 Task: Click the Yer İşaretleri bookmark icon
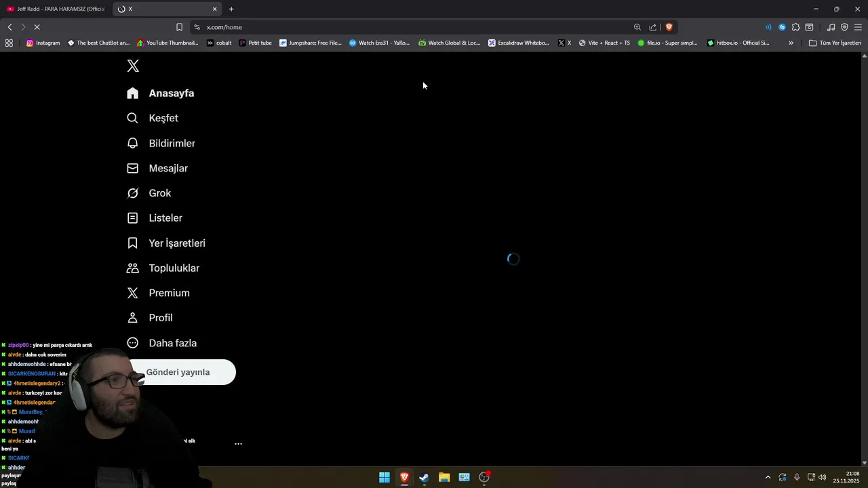tap(133, 243)
